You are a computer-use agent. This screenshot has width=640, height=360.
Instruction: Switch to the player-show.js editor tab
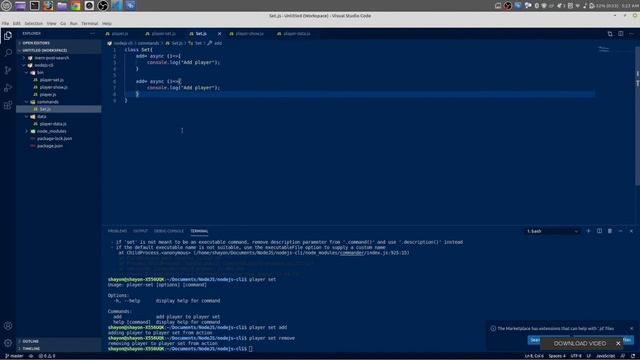250,34
